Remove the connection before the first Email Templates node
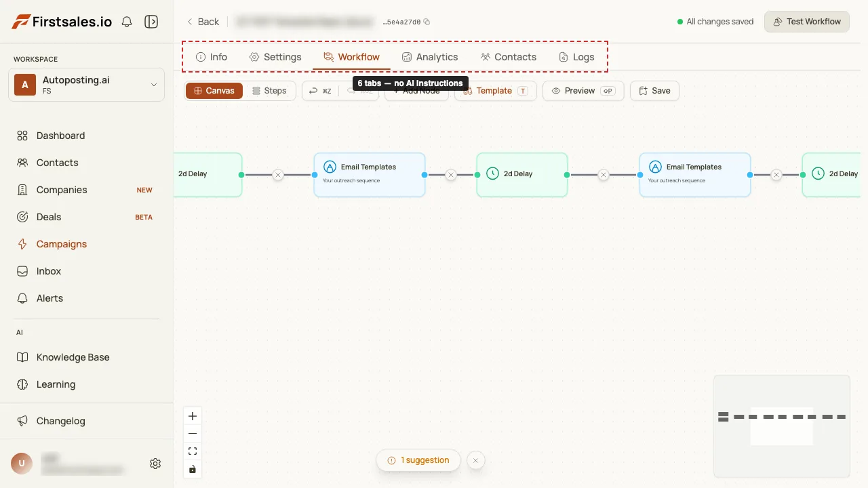Viewport: 868px width, 488px height. coord(278,175)
